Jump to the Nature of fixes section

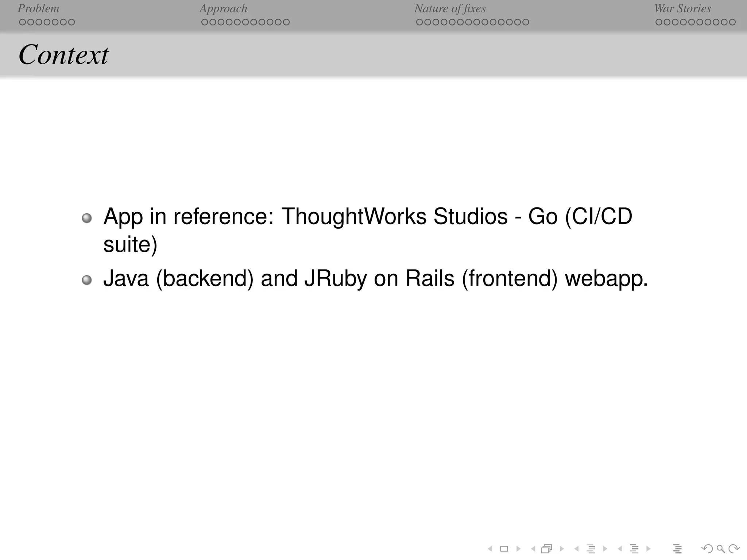pos(450,8)
